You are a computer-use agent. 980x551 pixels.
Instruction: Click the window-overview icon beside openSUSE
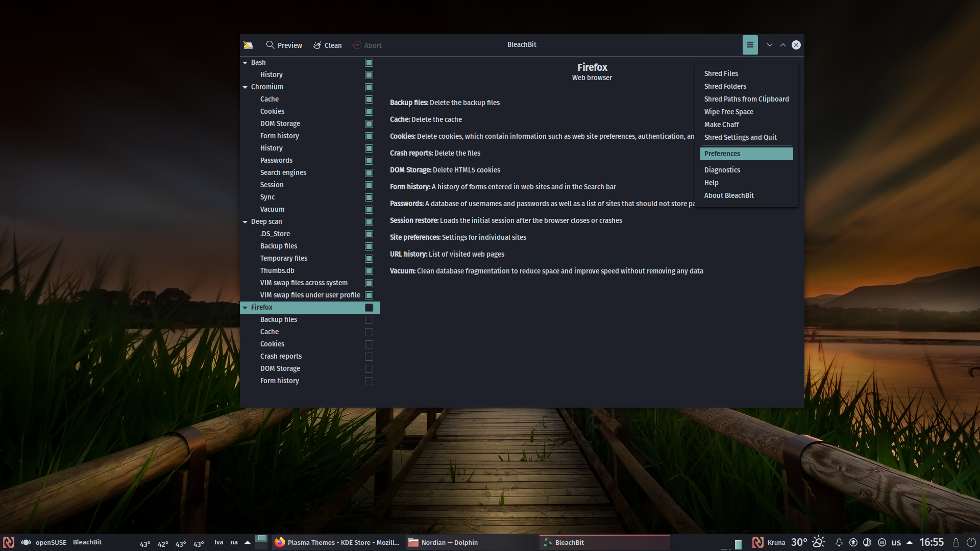point(26,542)
